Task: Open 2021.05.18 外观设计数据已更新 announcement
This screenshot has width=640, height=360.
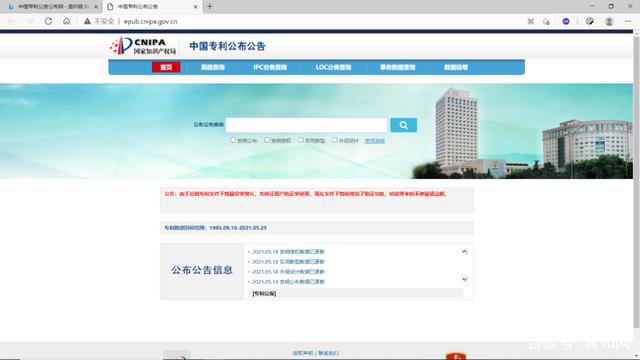Action: (288, 272)
